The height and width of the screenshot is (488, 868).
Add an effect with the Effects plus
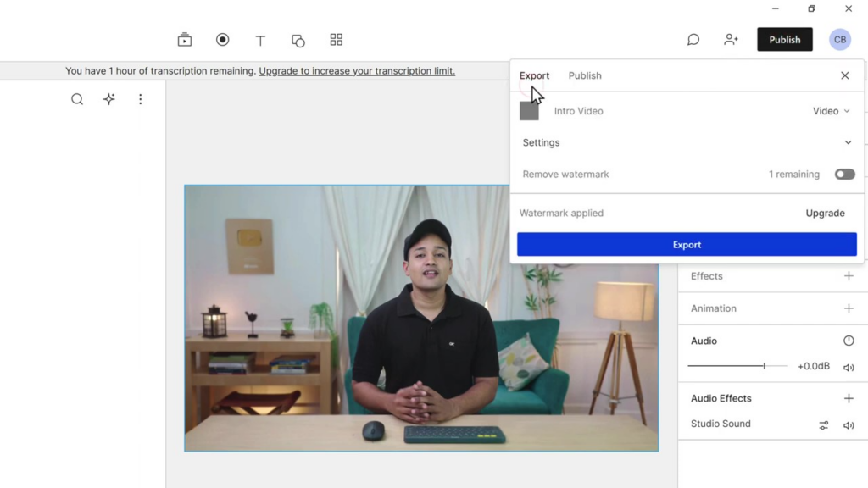849,275
